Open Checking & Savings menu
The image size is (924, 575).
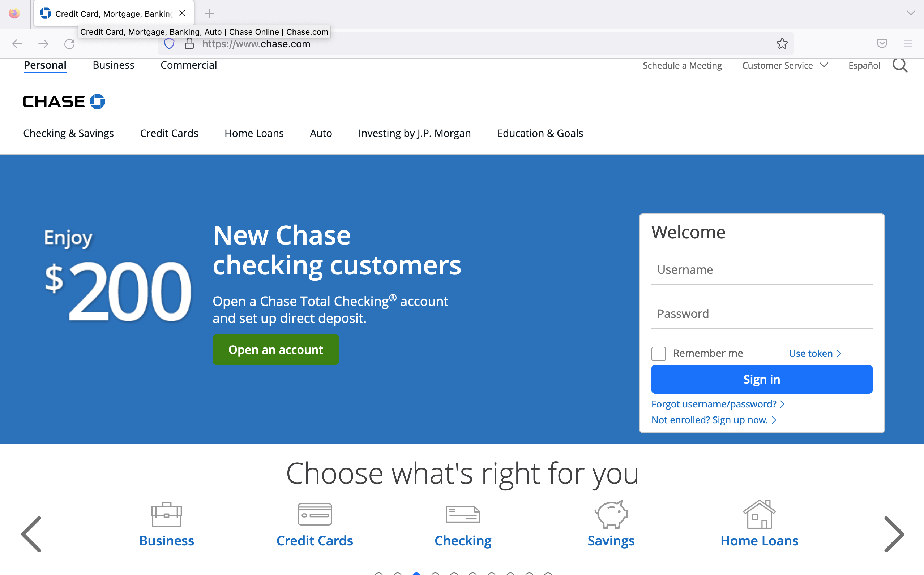tap(68, 133)
